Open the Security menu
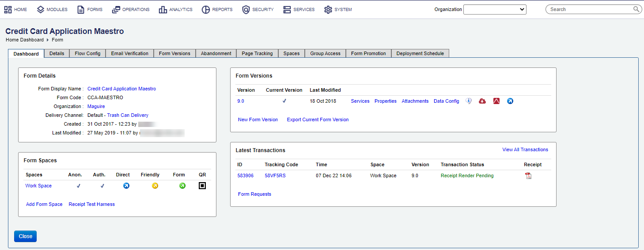This screenshot has width=644, height=250. pyautogui.click(x=258, y=9)
